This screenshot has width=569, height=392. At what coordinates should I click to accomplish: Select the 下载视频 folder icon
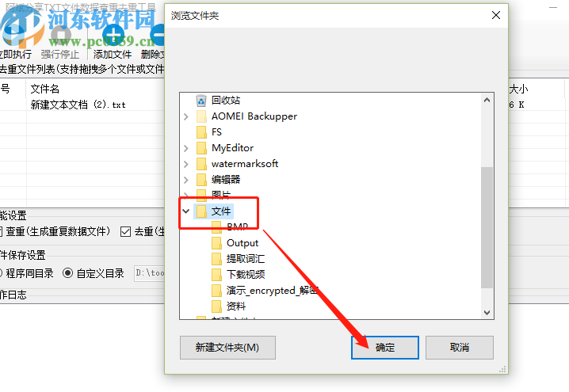[x=216, y=275]
